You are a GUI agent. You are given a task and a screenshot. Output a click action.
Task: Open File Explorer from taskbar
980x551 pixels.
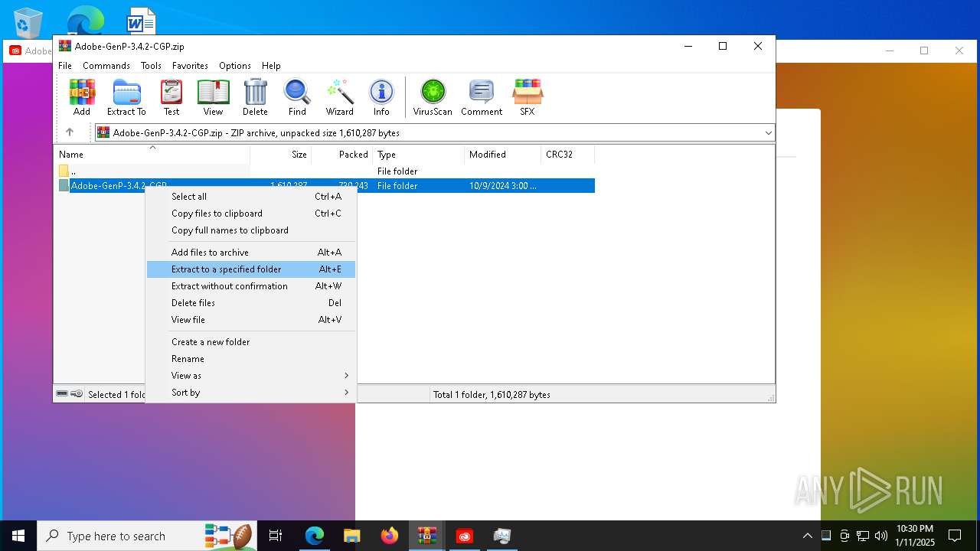(x=351, y=536)
